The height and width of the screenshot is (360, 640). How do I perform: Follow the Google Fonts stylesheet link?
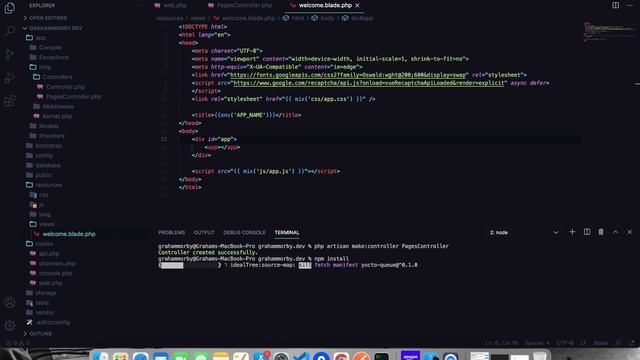[x=348, y=75]
